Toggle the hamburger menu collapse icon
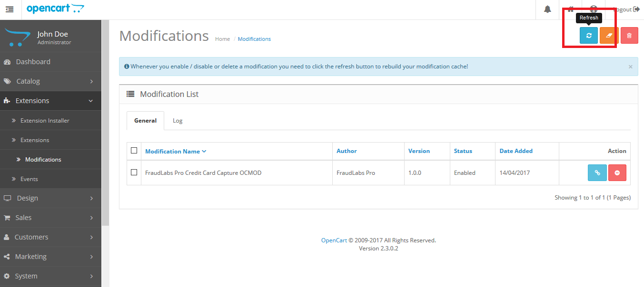 10,10
